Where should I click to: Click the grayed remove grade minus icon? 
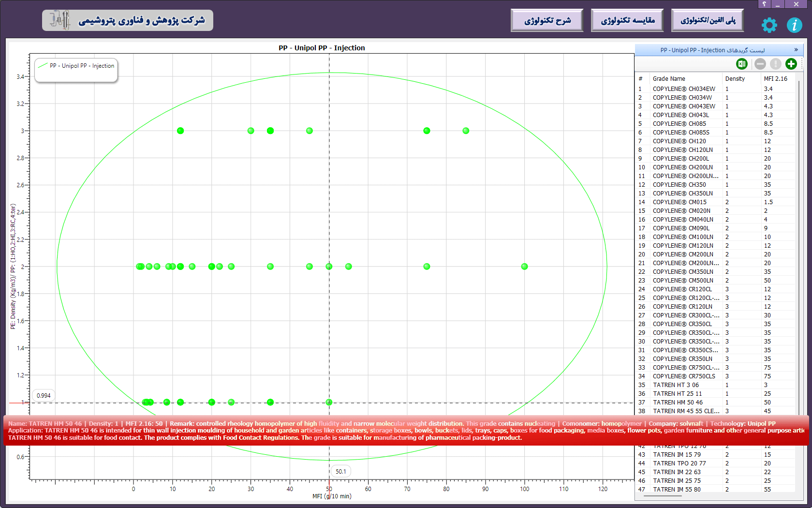[x=760, y=64]
